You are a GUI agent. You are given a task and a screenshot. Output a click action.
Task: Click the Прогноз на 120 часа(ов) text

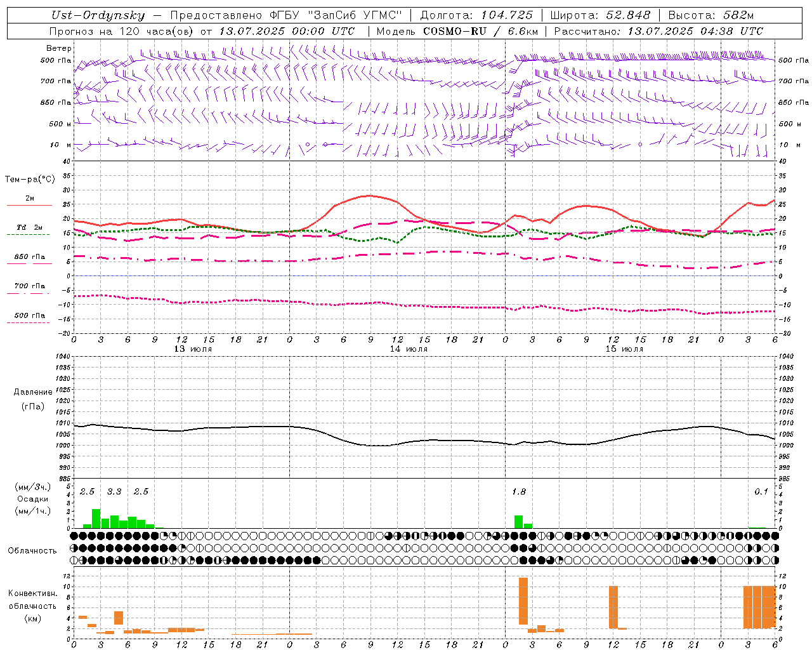122,31
